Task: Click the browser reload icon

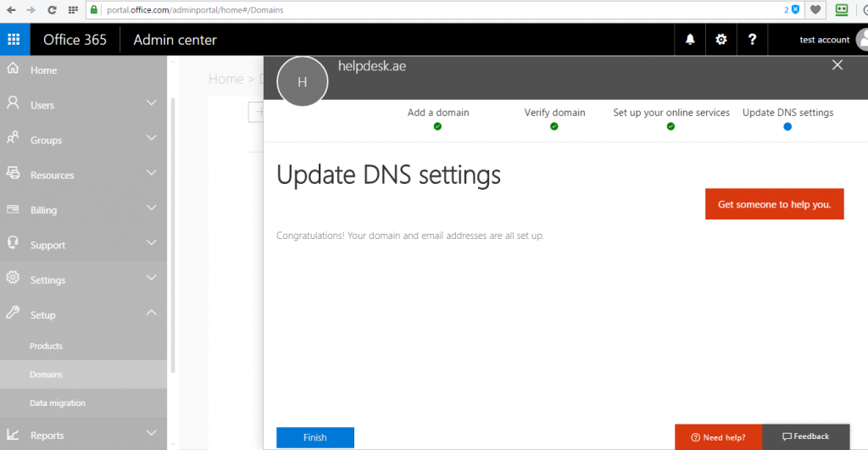Action: tap(52, 10)
